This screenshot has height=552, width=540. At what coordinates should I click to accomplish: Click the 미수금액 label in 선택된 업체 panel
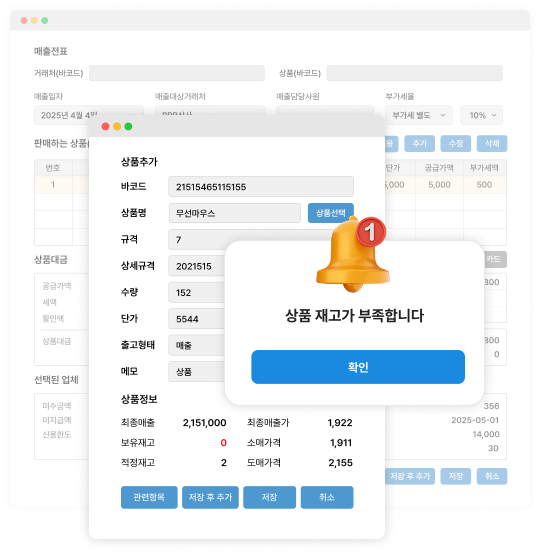[x=57, y=406]
